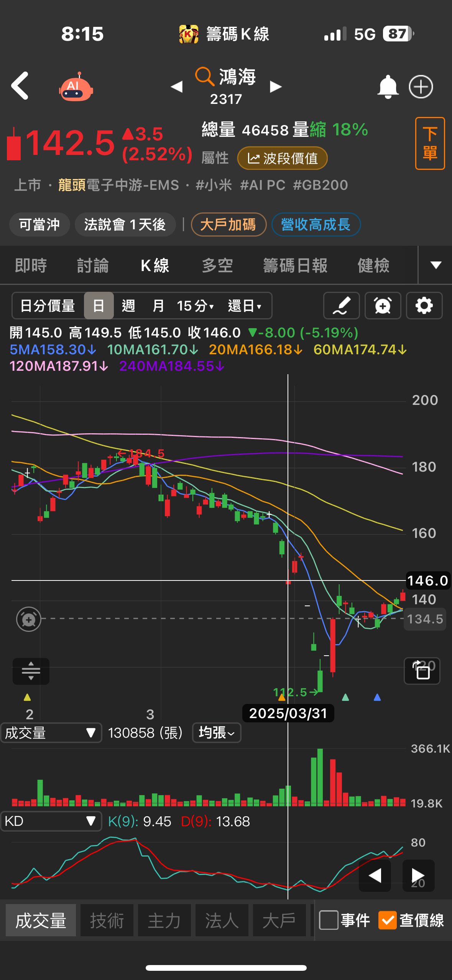This screenshot has height=980, width=452.
Task: Tap the back arrow icon
Action: 20,86
